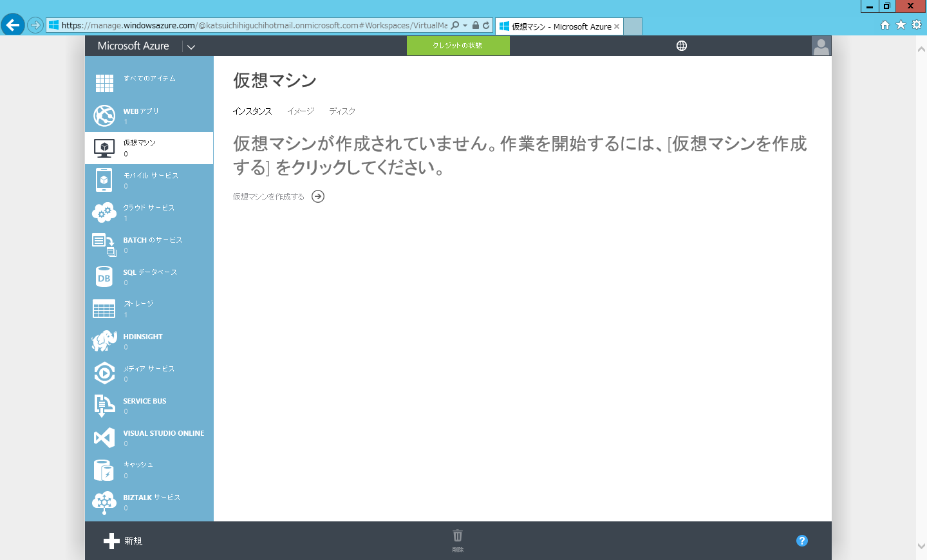Open the user account avatar icon
This screenshot has height=560, width=927.
point(821,46)
